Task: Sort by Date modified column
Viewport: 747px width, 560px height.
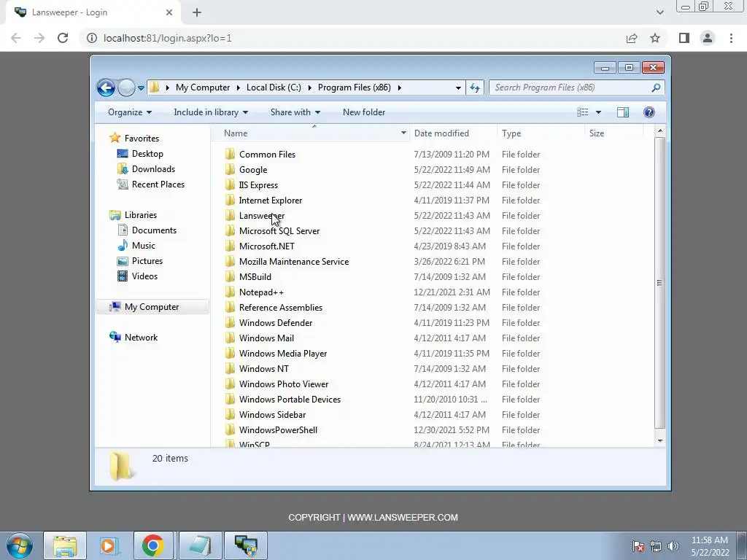Action: coord(441,133)
